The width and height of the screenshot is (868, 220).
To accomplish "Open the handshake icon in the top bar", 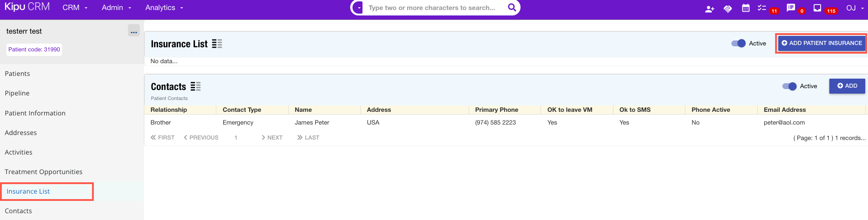I will click(728, 9).
